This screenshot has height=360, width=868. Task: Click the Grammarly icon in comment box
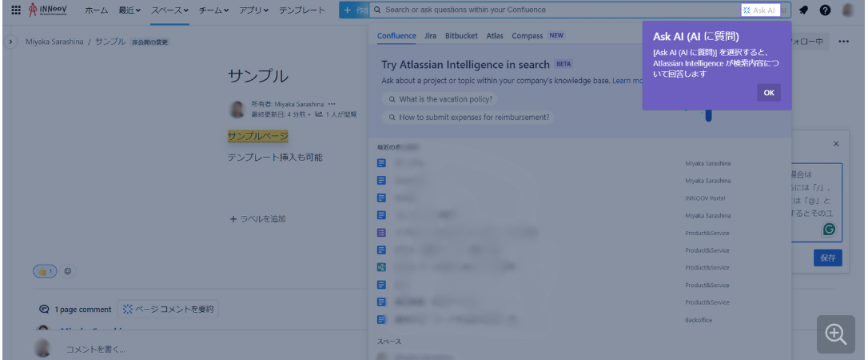click(x=829, y=230)
